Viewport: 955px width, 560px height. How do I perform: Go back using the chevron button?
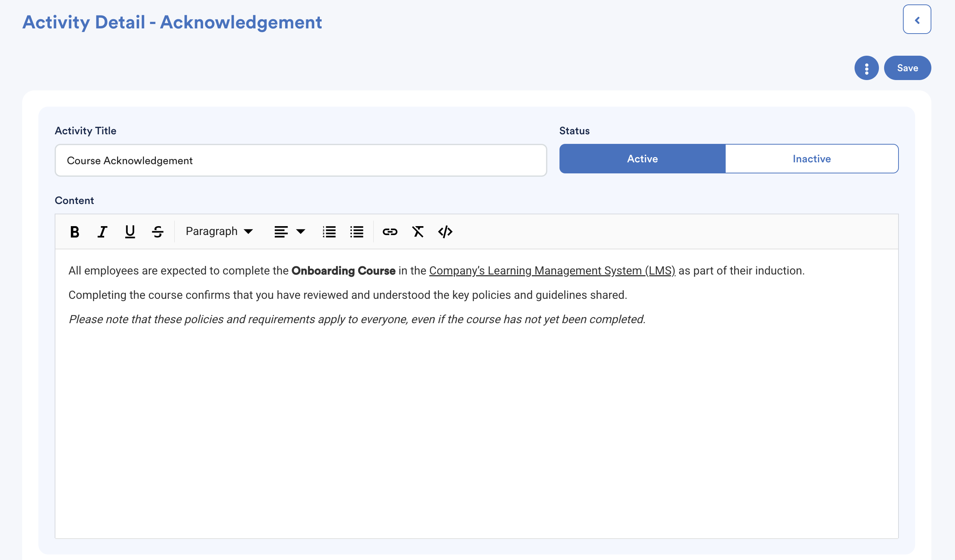[x=917, y=20]
